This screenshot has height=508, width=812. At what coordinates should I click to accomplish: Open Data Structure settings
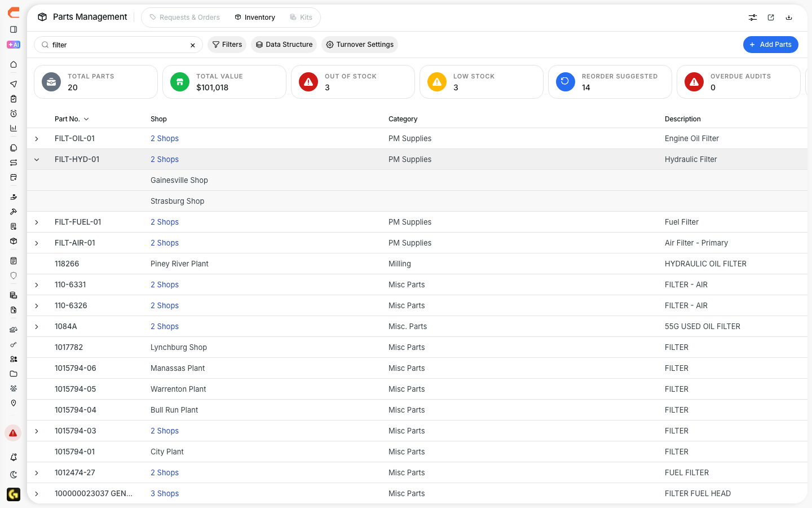click(x=284, y=45)
